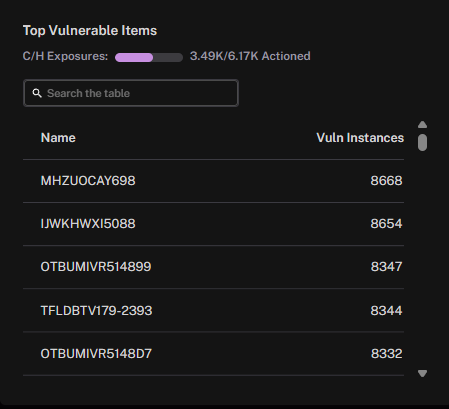This screenshot has height=409, width=449.
Task: Click the Top Vulnerable Items heading
Action: point(90,31)
